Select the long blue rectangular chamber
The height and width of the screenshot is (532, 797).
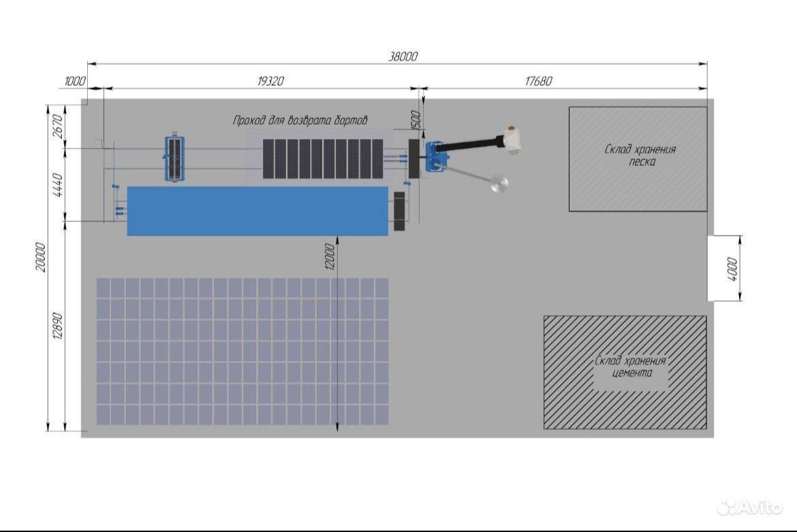(257, 210)
